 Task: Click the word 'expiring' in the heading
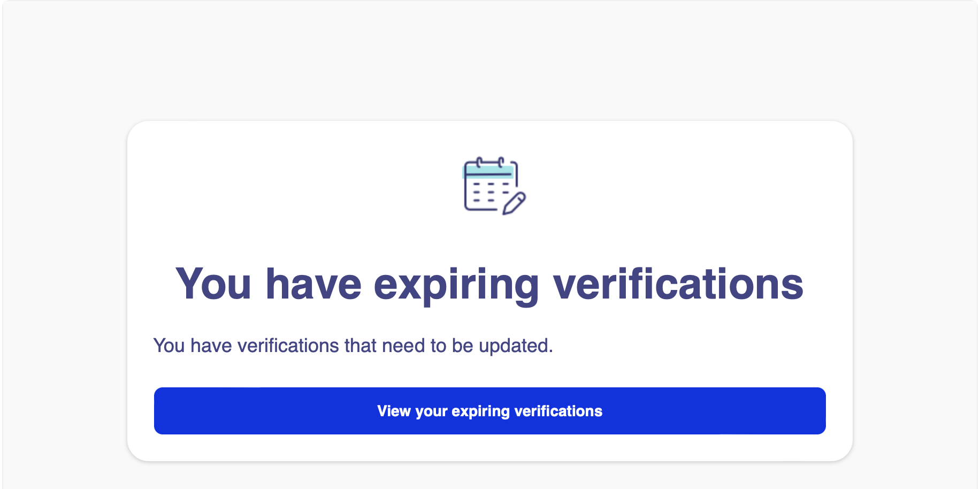(456, 286)
